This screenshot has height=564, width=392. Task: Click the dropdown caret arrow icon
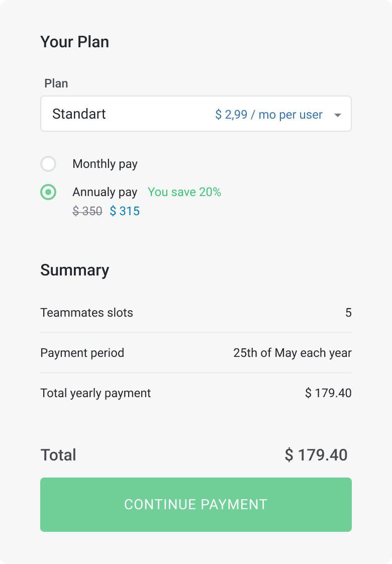click(337, 115)
